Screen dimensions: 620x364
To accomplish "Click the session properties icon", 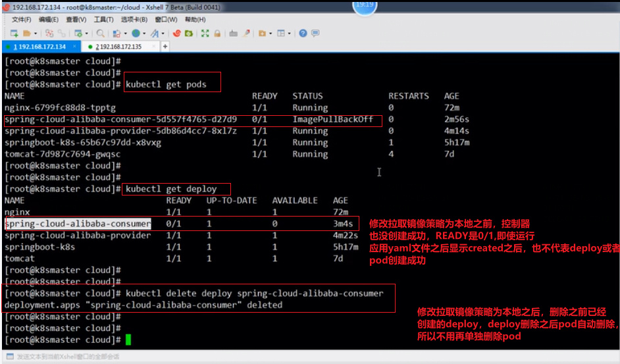I will [x=78, y=33].
